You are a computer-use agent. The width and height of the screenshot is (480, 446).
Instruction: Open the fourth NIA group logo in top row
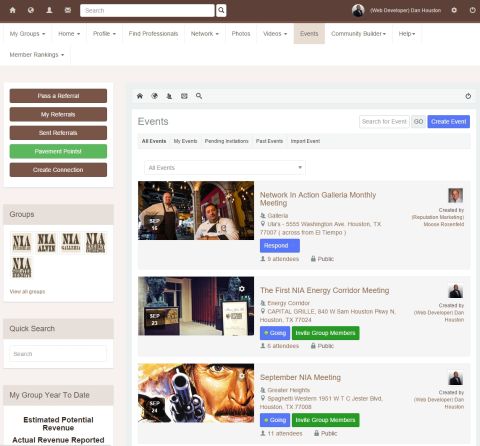[x=96, y=242]
